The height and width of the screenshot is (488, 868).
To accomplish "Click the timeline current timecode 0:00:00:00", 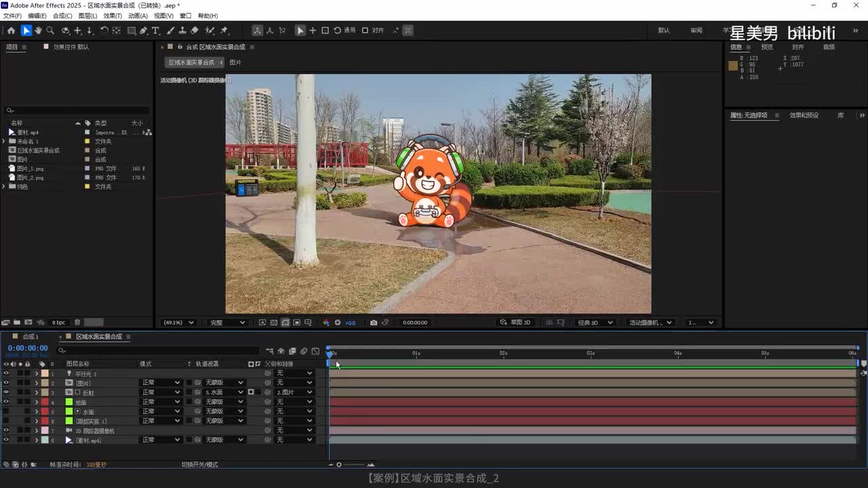I will click(28, 348).
